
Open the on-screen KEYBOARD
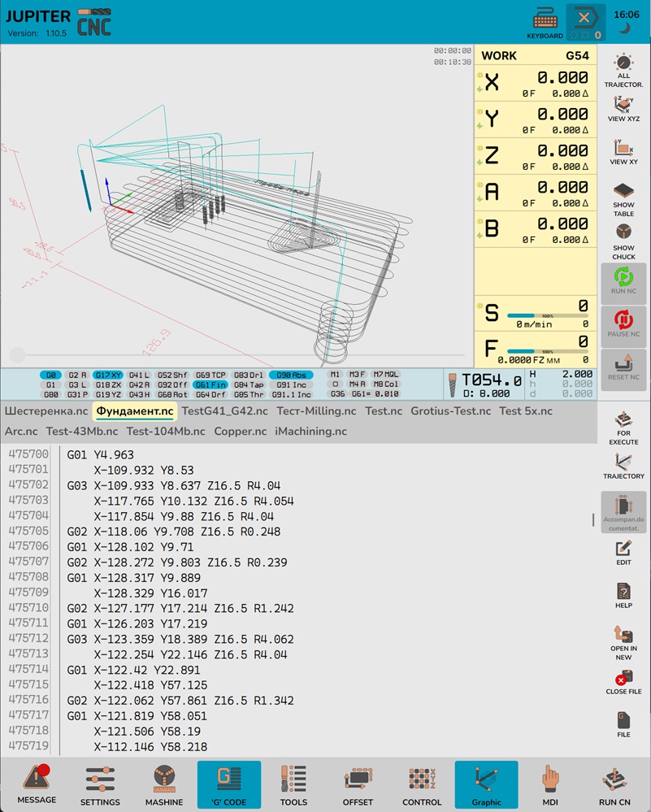[545, 22]
